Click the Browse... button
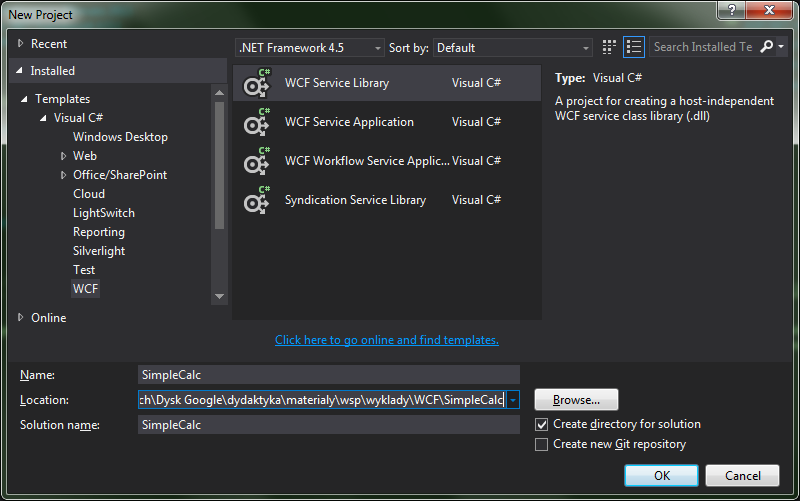Screen dimensions: 800x501 [x=576, y=399]
